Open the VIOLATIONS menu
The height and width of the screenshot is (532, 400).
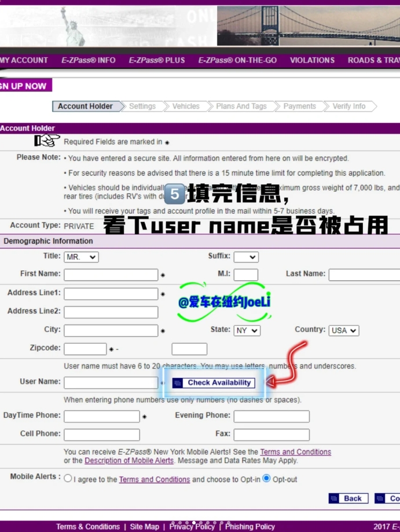(312, 60)
